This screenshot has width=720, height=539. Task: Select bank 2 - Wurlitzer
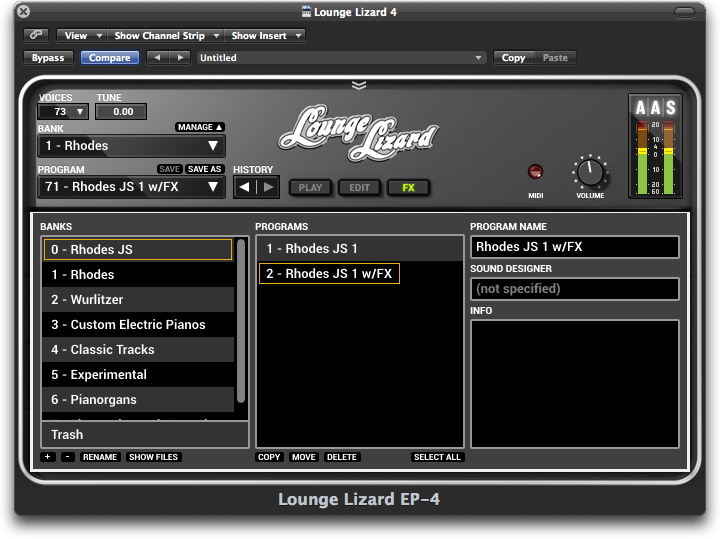coord(138,300)
